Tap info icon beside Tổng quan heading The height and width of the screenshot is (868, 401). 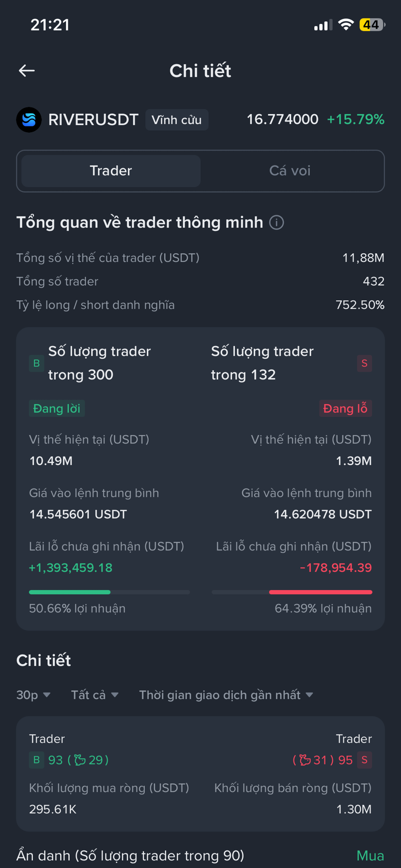point(277,223)
